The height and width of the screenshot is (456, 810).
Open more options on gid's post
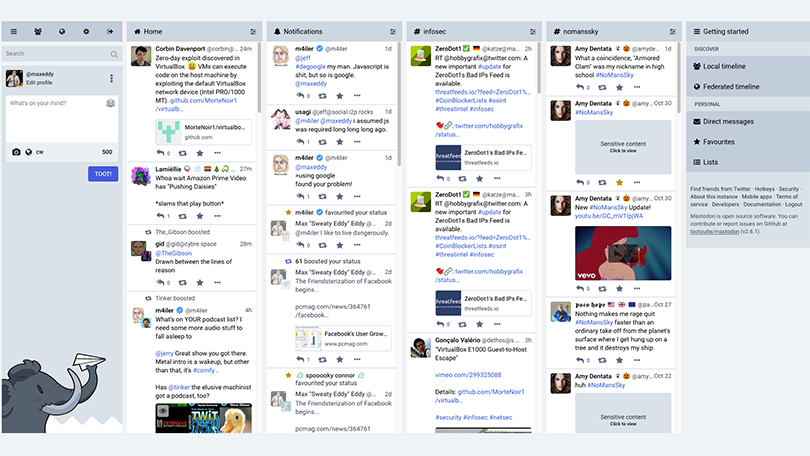(217, 282)
